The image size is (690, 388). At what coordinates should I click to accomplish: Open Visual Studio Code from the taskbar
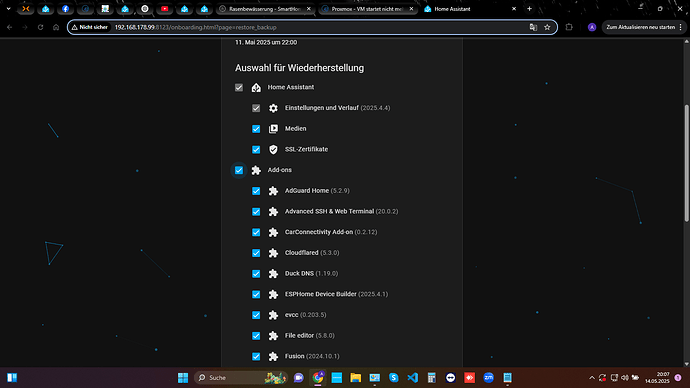(x=412, y=377)
